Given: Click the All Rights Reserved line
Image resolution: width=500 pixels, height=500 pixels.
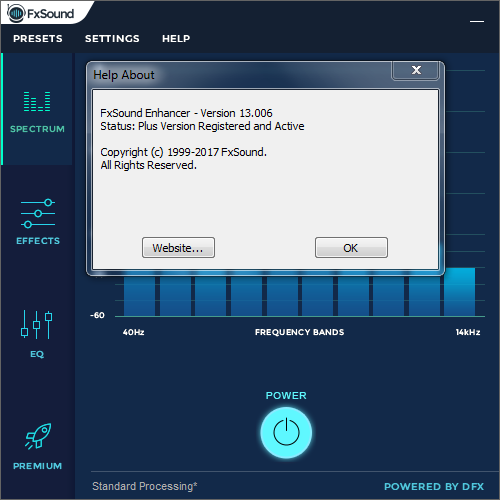Looking at the screenshot, I should 149,165.
